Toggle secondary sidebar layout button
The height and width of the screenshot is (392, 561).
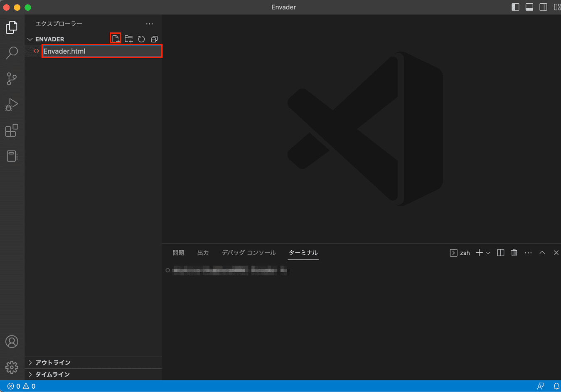click(x=543, y=7)
